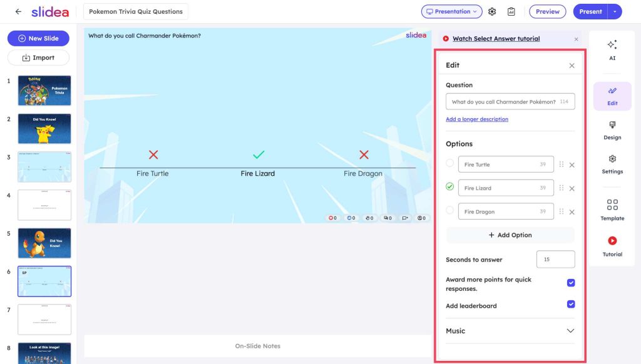Click the first reaction counter on slide
641x364 pixels.
[333, 218]
